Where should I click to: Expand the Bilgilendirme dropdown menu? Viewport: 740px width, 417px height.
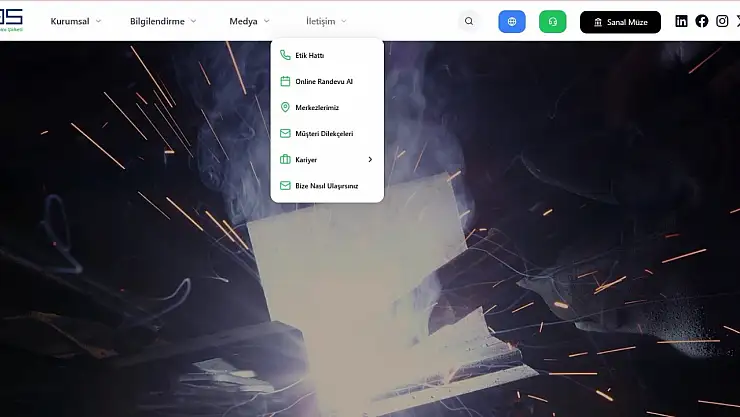(163, 21)
